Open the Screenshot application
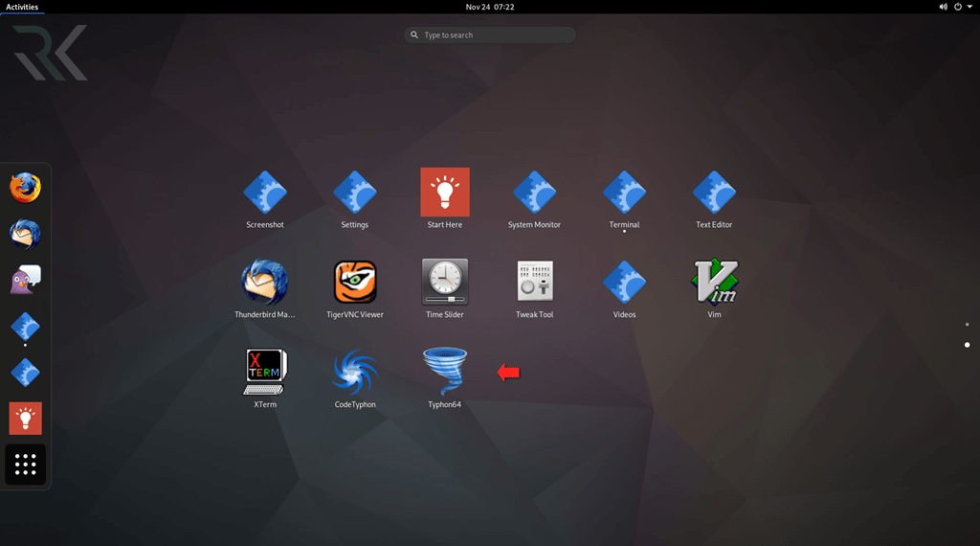The image size is (980, 546). click(264, 193)
